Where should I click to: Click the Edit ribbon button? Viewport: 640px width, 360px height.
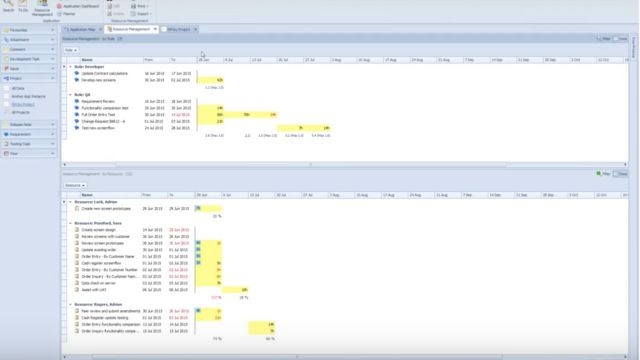point(114,6)
